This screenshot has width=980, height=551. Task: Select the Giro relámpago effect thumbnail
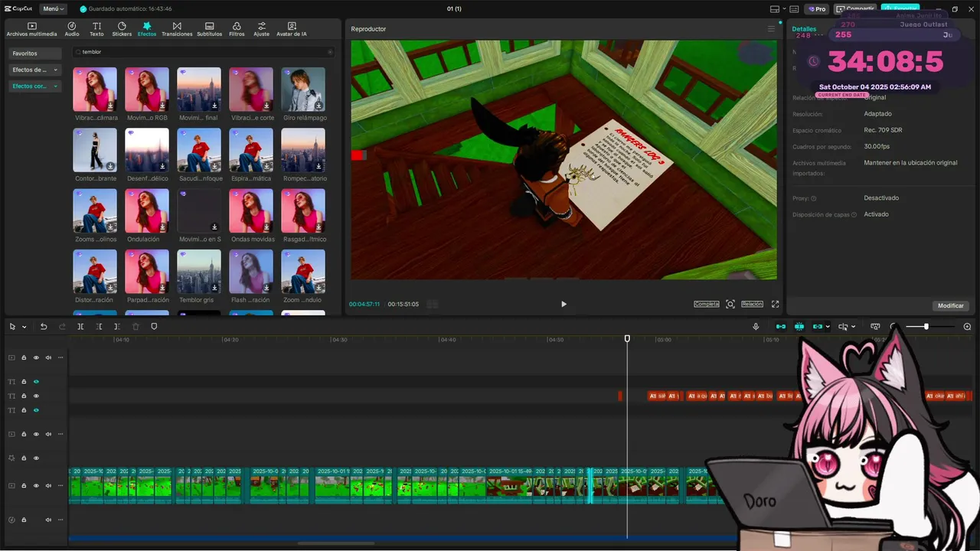click(303, 90)
